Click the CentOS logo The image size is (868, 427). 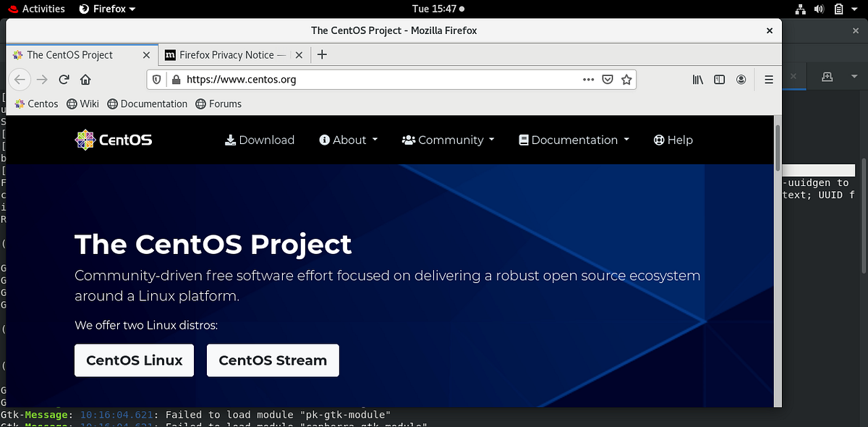(114, 140)
